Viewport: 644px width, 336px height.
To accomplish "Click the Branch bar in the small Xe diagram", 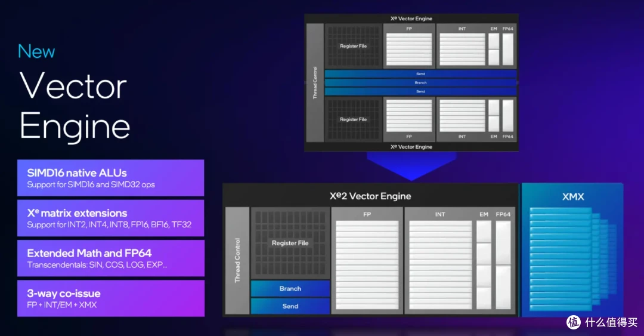I will 420,82.
